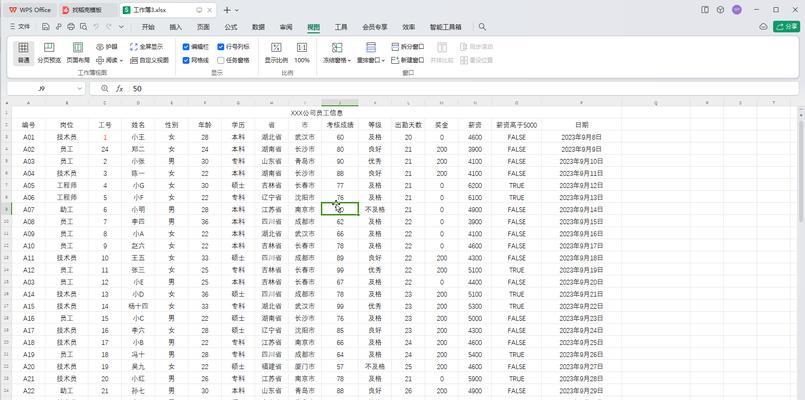The image size is (805, 400).
Task: Uncheck the Formula Bar (编辑栏) checkbox
Action: (x=186, y=46)
